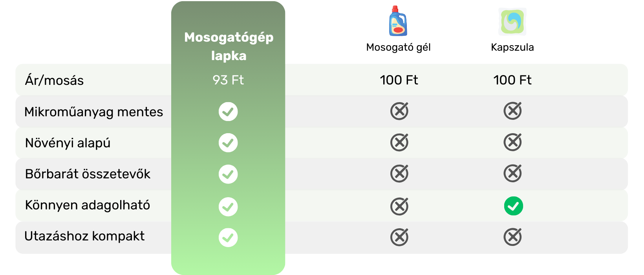Click lapka checkmark for Könnyen adagolható
This screenshot has width=644, height=275.
[x=228, y=207]
